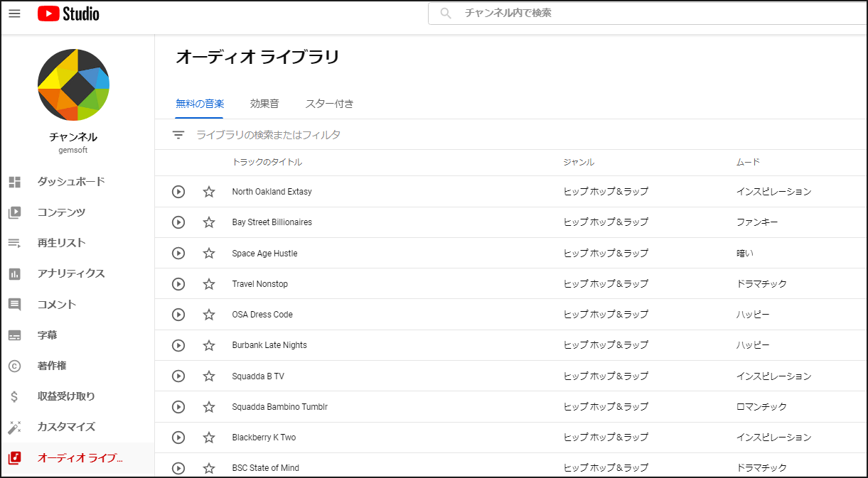Image resolution: width=868 pixels, height=478 pixels.
Task: Open 収益受け取り in the sidebar
Action: coord(66,396)
